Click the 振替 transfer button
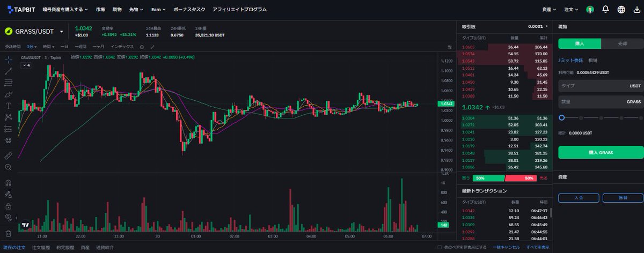Image resolution: width=644 pixels, height=253 pixels. [x=623, y=198]
